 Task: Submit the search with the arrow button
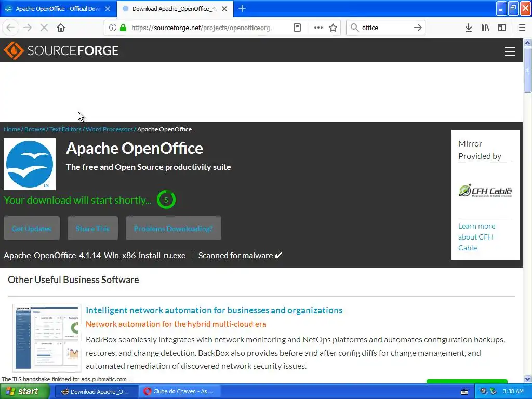pos(418,28)
